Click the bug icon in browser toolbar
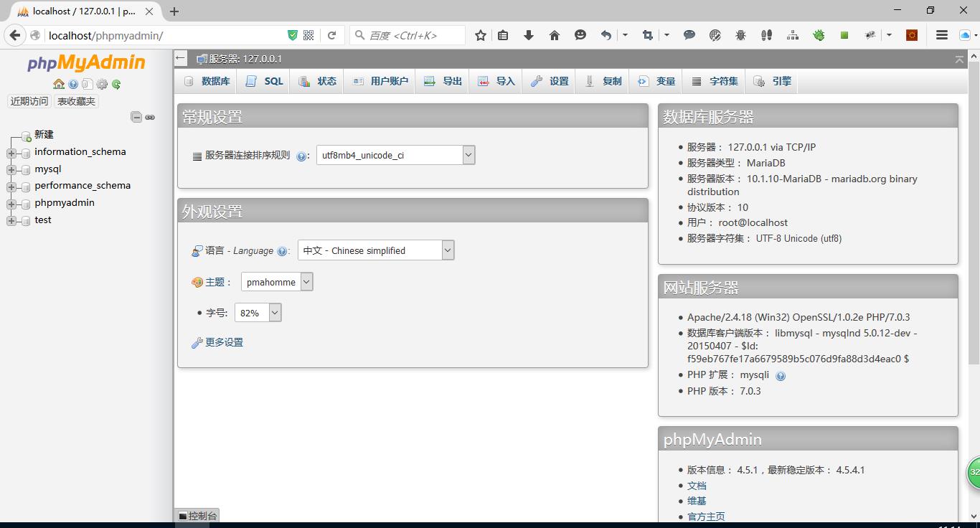 click(x=741, y=35)
